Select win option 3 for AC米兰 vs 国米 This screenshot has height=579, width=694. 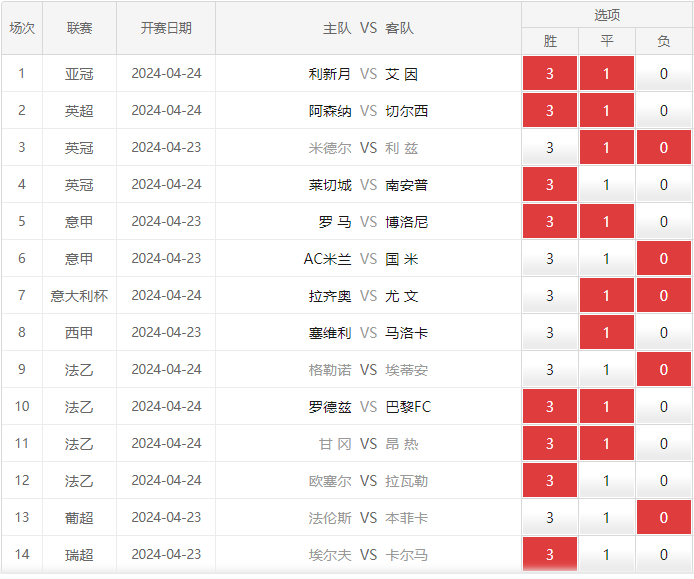(550, 259)
